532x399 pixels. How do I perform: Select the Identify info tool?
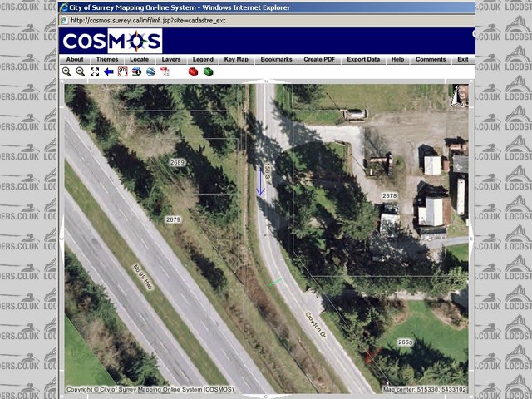[136, 72]
